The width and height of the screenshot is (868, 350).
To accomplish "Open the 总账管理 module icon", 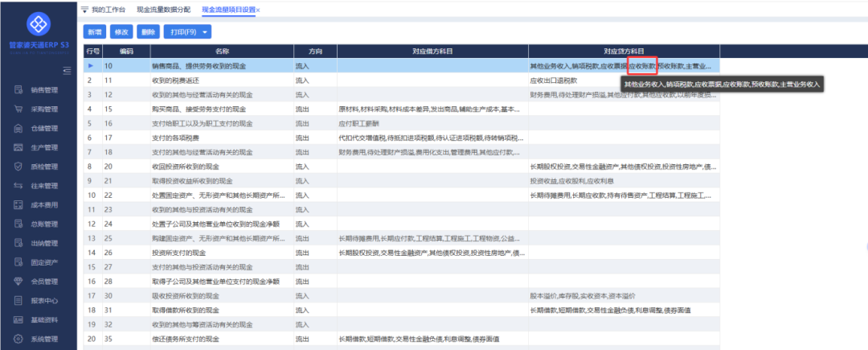I will (18, 224).
